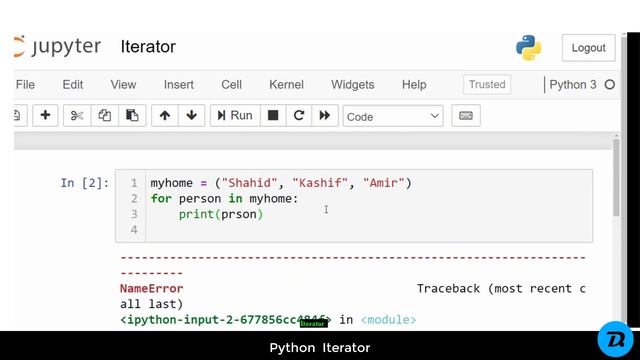Cut selected cells with the scissors icon
The image size is (640, 360).
pyautogui.click(x=77, y=116)
